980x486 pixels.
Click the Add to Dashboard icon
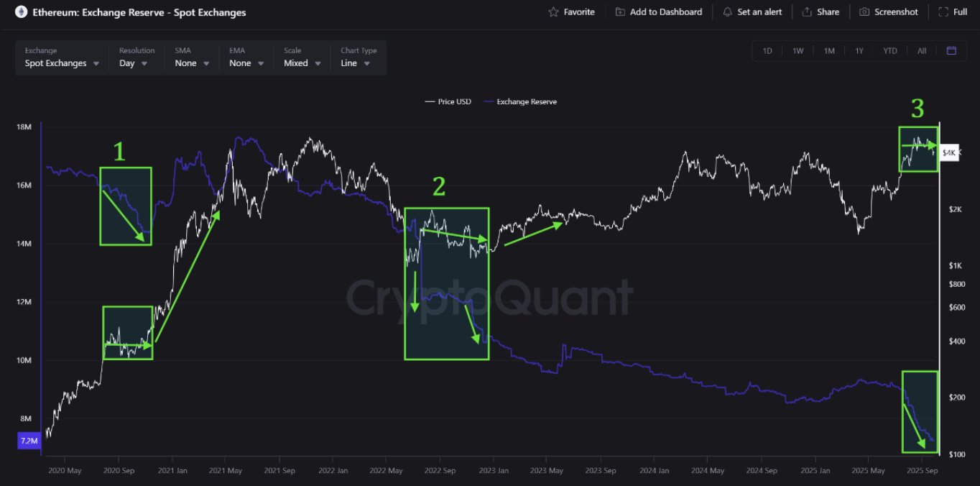click(619, 12)
